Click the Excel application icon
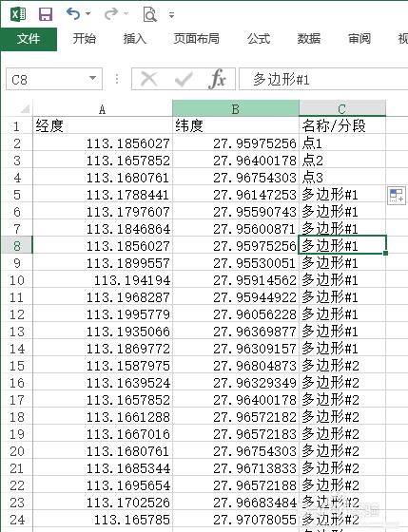408x532 pixels. (x=18, y=14)
